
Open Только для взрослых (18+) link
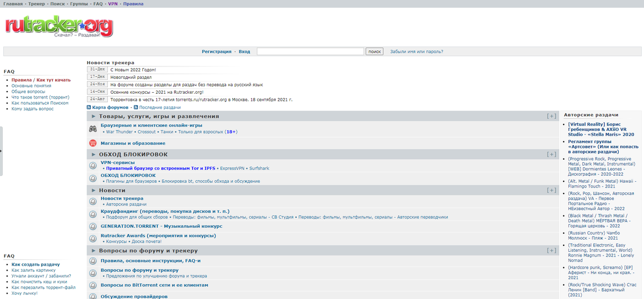(208, 132)
